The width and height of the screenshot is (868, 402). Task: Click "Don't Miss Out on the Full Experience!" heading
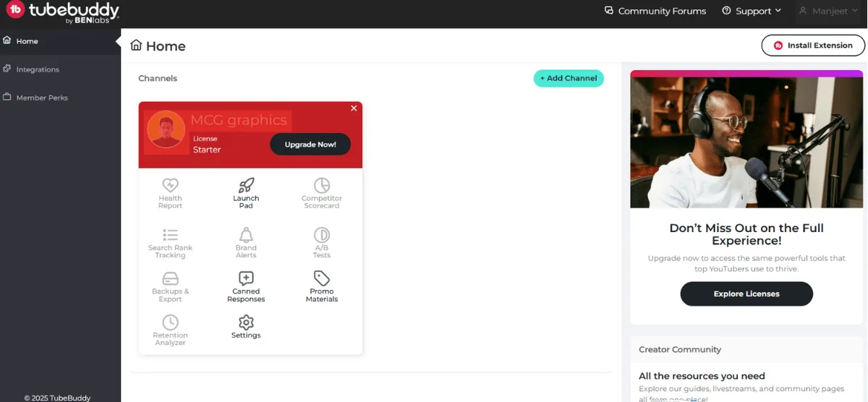click(x=746, y=234)
